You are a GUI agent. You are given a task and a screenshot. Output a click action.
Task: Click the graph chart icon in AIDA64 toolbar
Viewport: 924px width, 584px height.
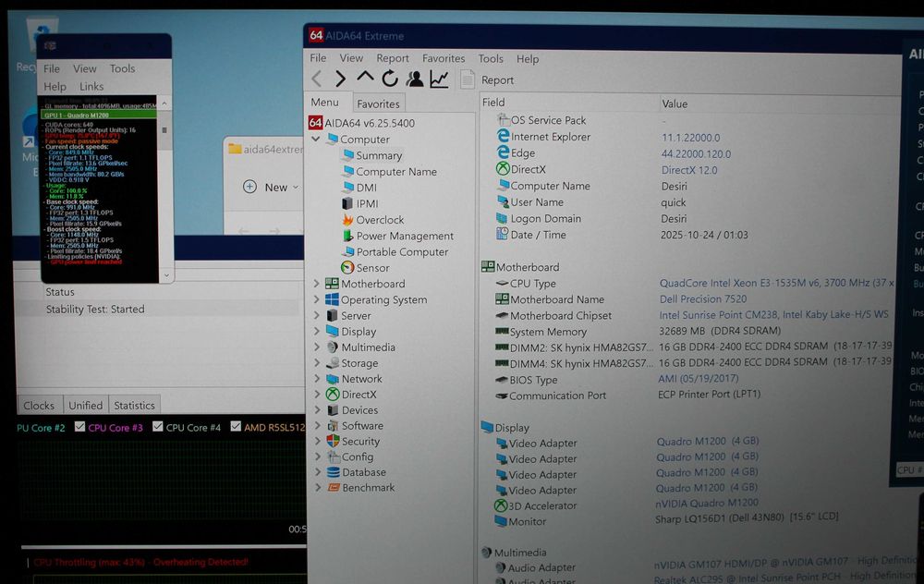pyautogui.click(x=439, y=79)
